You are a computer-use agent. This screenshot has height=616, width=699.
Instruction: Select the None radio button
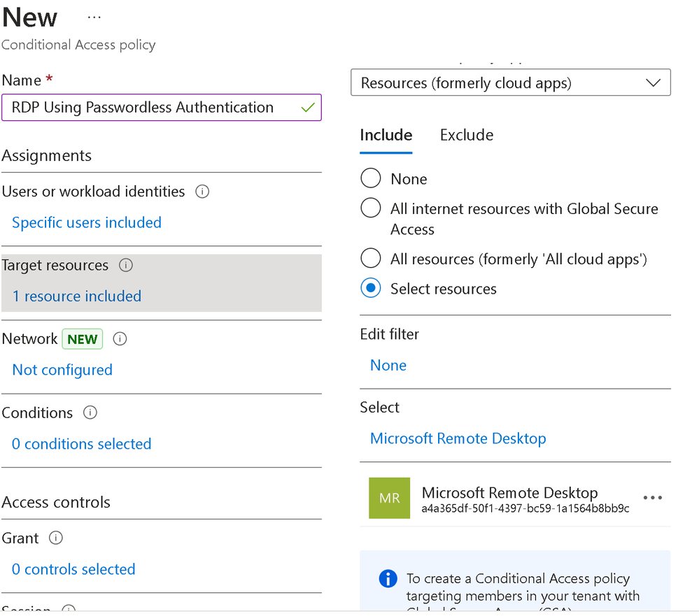[370, 178]
